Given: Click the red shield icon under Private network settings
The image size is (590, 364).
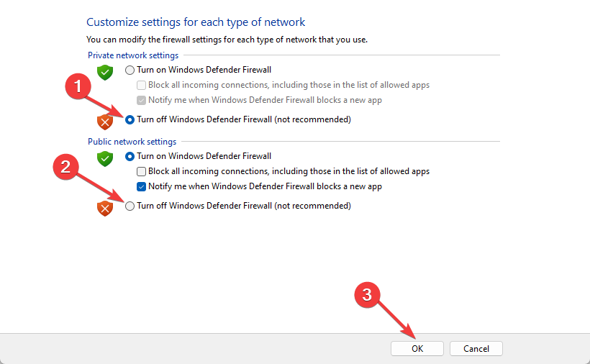Looking at the screenshot, I should [105, 122].
